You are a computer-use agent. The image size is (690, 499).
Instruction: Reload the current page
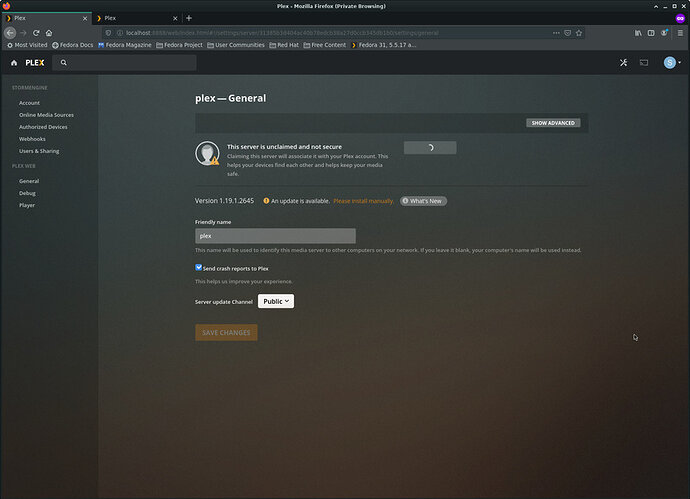click(36, 33)
